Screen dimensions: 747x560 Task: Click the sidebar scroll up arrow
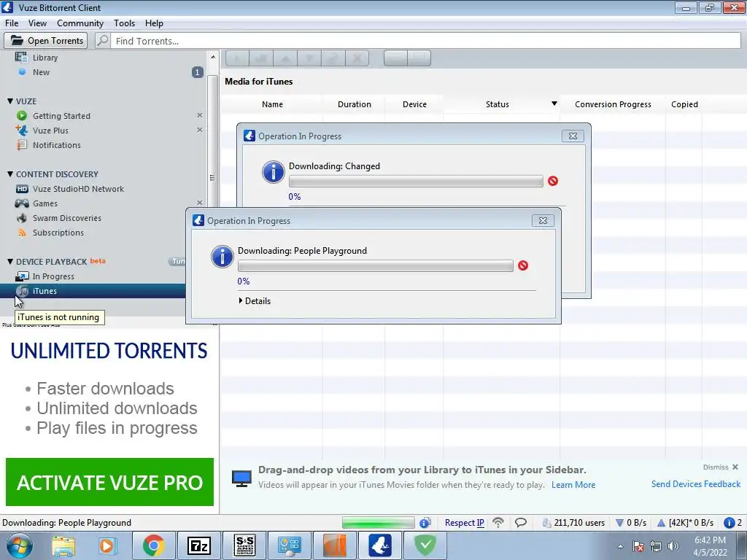213,57
